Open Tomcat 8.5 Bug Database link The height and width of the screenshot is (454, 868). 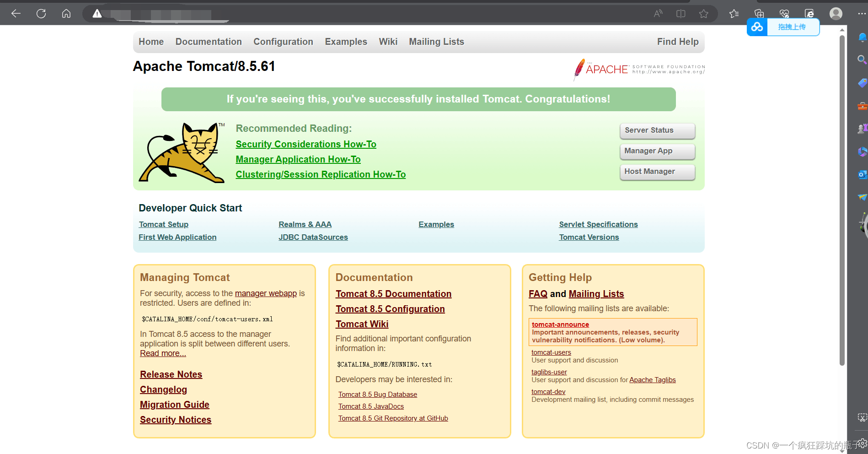click(x=378, y=395)
